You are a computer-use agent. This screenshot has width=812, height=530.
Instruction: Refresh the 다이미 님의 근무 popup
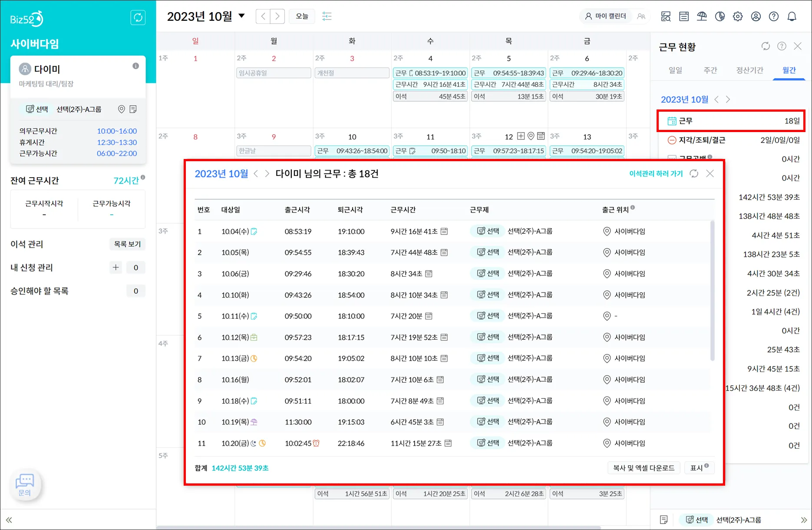(694, 174)
